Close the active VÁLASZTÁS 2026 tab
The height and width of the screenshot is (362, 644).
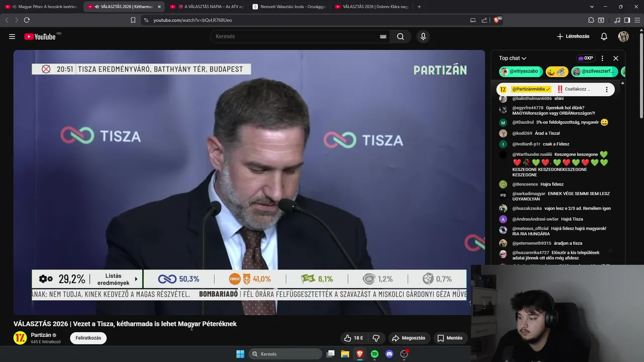159,7
